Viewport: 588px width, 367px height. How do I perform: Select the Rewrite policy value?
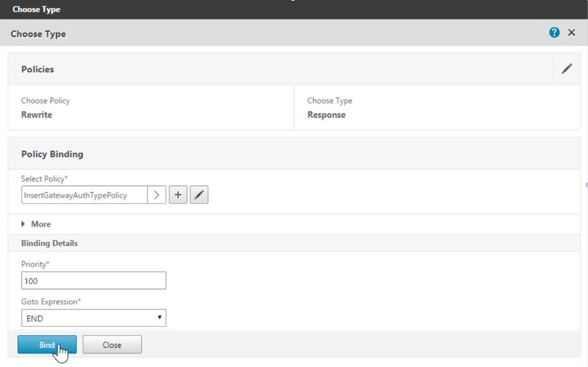(x=37, y=115)
